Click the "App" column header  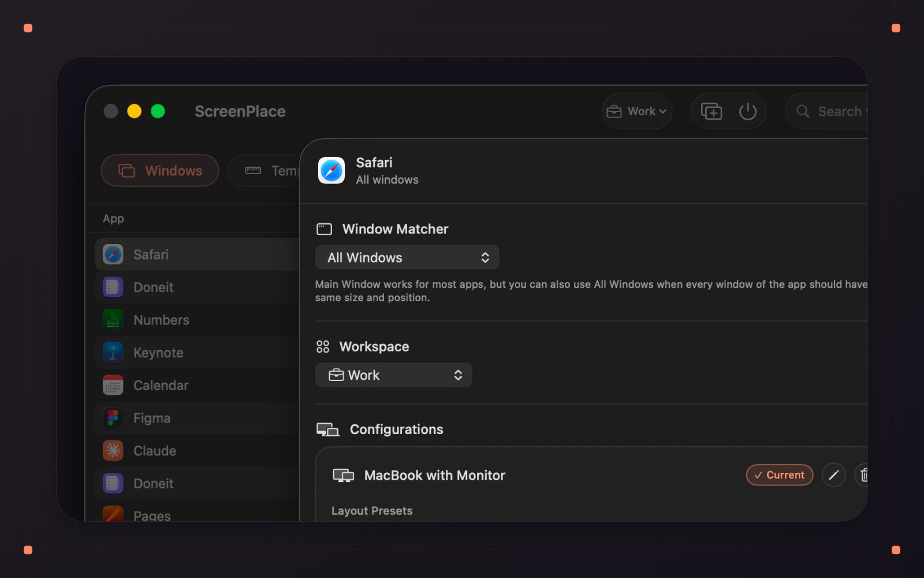click(x=113, y=218)
